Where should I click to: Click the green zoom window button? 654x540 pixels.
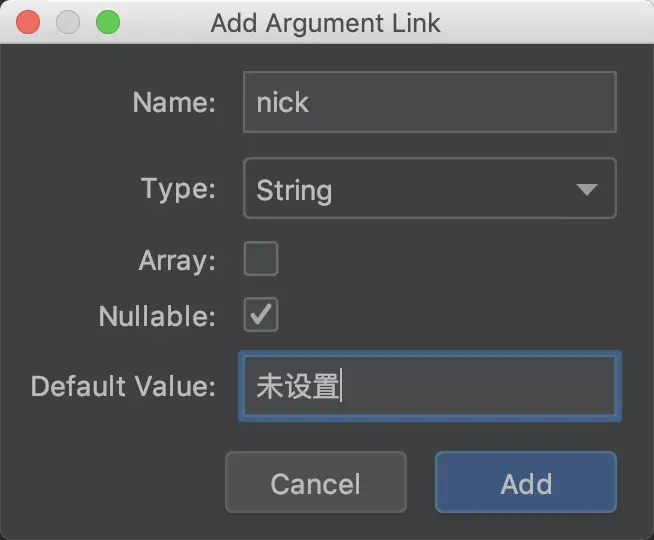[x=108, y=22]
